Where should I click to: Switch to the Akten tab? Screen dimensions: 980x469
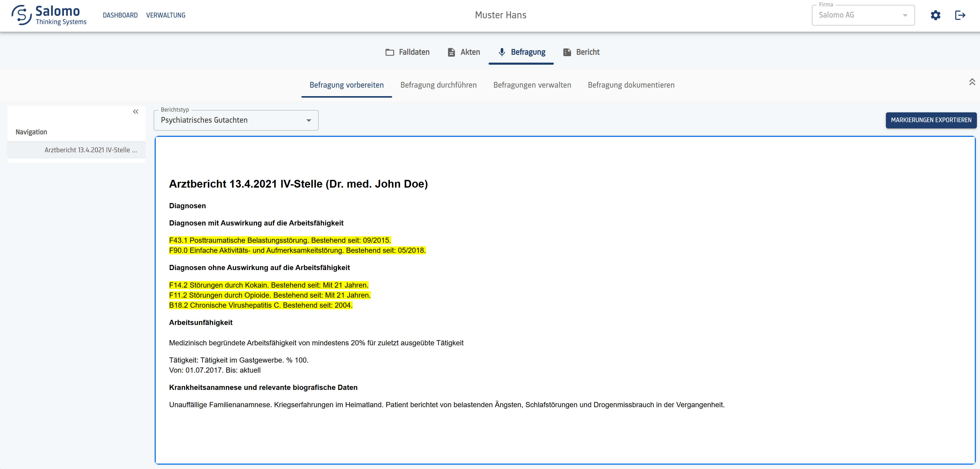pyautogui.click(x=464, y=52)
